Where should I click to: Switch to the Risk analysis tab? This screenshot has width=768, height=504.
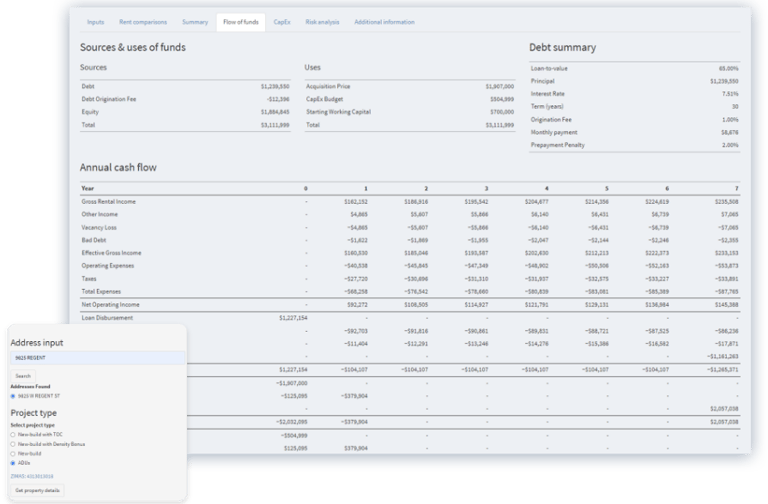tap(322, 22)
